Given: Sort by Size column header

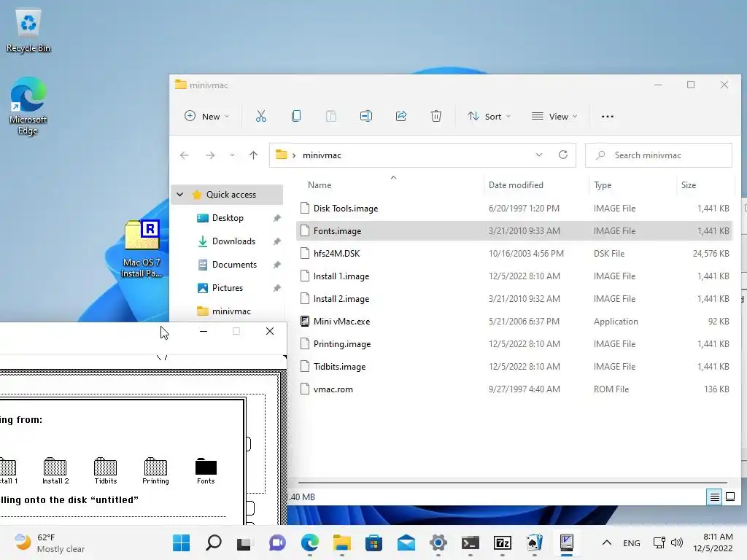Looking at the screenshot, I should (689, 185).
